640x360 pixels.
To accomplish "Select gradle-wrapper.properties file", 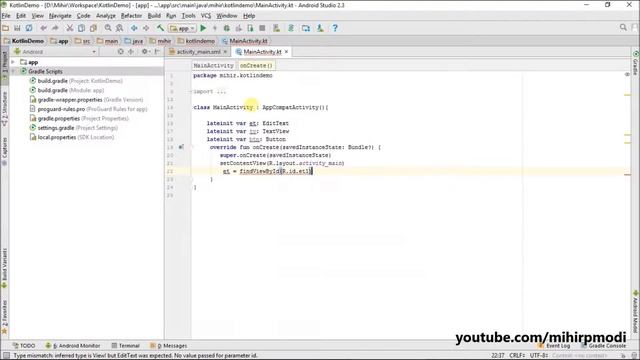I will click(86, 100).
